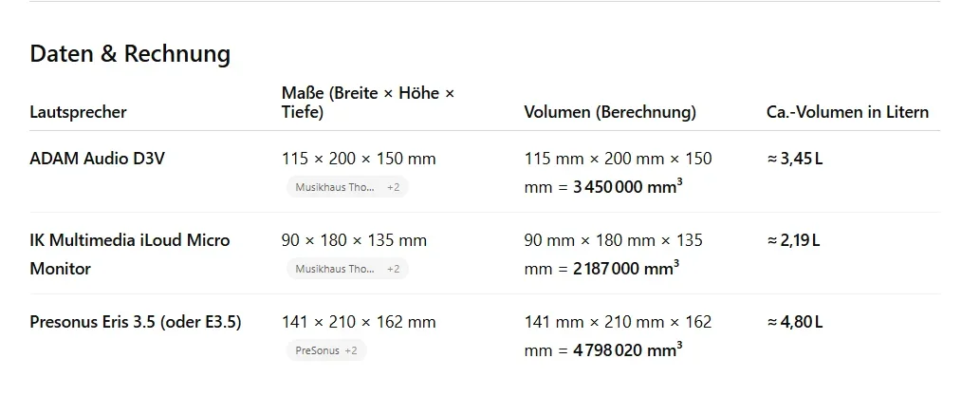Click the bold 4 798 020 mm³ result
Viewport: 980px width, 415px height.
pos(627,350)
